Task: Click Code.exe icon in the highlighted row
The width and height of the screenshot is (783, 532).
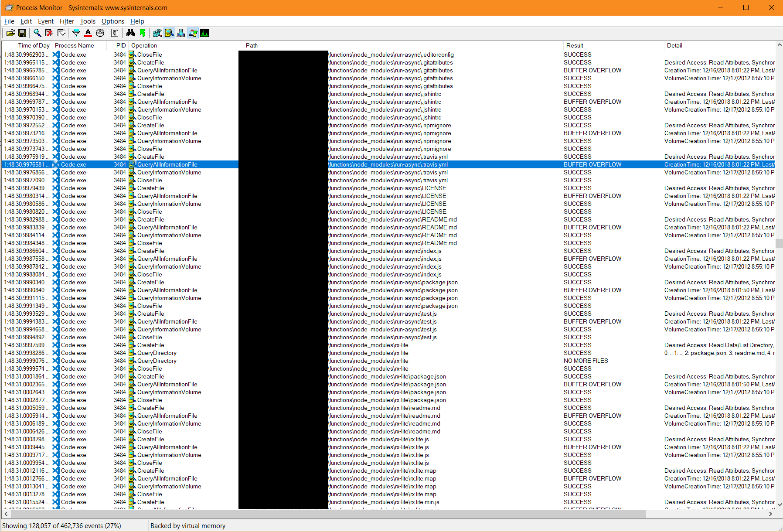Action: [x=56, y=164]
